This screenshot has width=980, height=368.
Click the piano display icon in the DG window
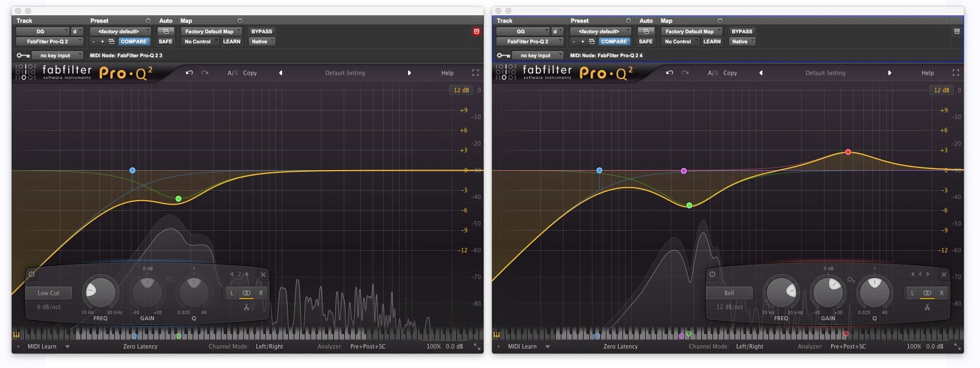click(16, 335)
